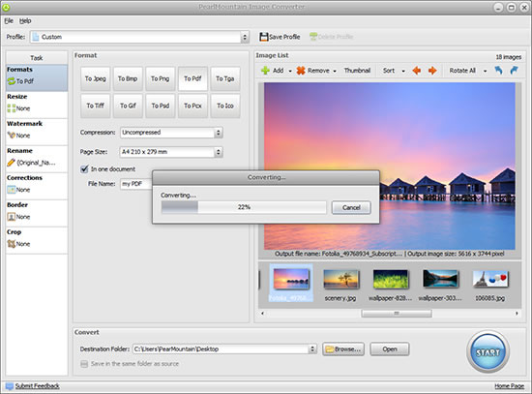The image size is (532, 394).
Task: Open the Rename pencil icon
Action: (12, 163)
